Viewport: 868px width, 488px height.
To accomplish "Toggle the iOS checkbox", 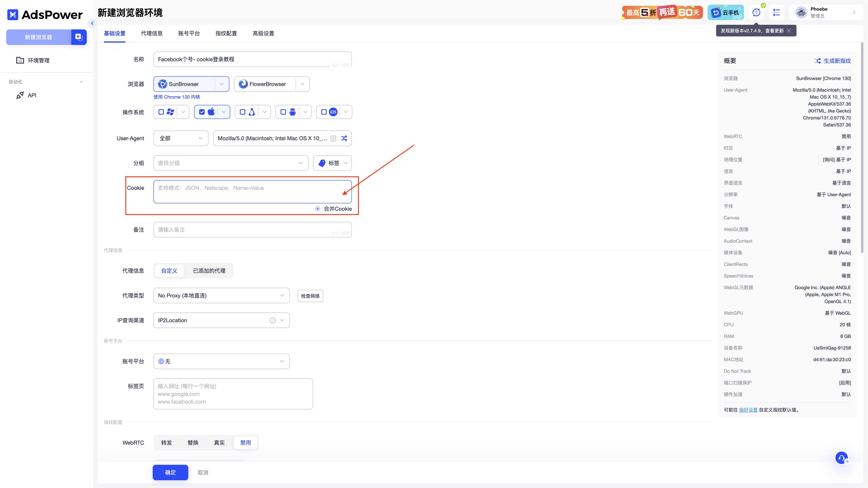I will click(324, 112).
